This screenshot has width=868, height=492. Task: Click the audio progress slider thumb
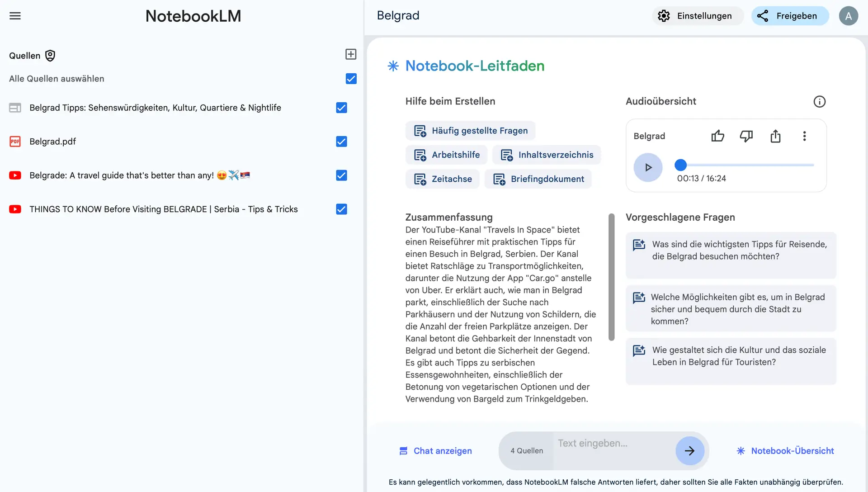pos(680,165)
